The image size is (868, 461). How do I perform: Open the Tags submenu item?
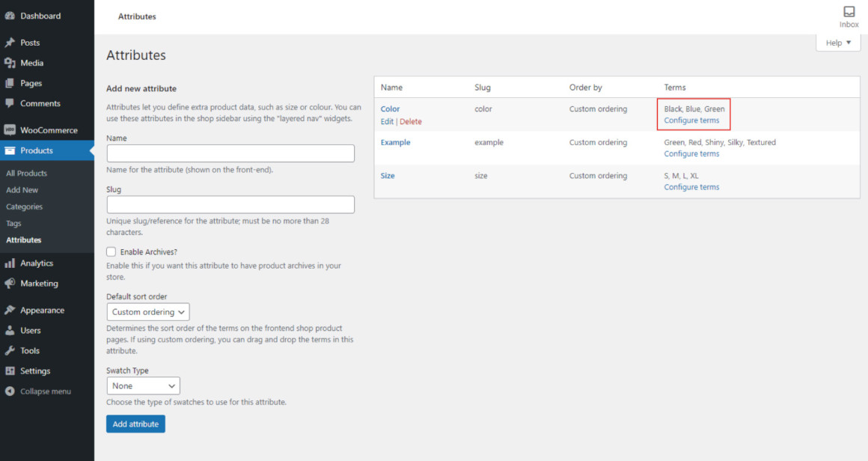coord(13,223)
